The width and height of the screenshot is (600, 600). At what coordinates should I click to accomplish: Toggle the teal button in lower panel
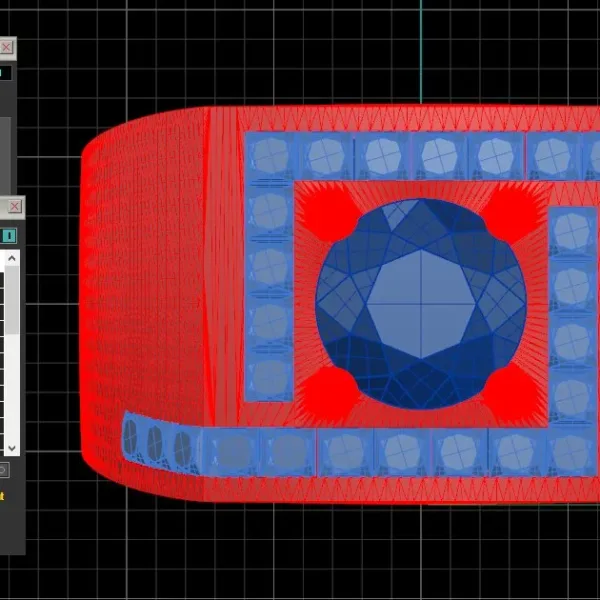click(x=9, y=236)
